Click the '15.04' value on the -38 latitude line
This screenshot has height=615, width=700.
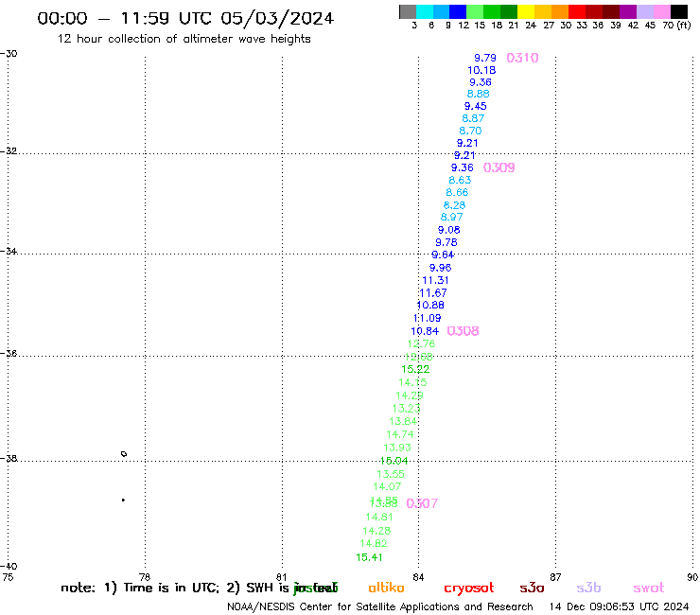coord(394,461)
